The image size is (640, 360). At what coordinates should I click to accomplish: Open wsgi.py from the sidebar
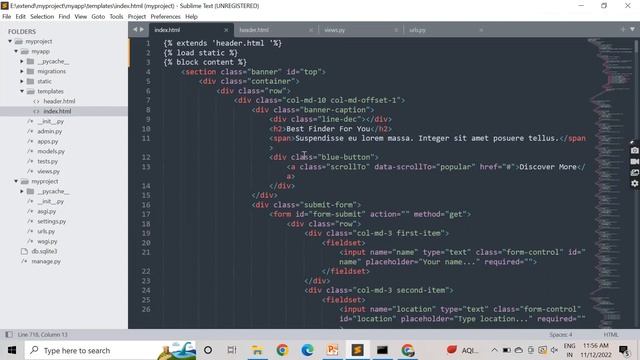click(47, 241)
